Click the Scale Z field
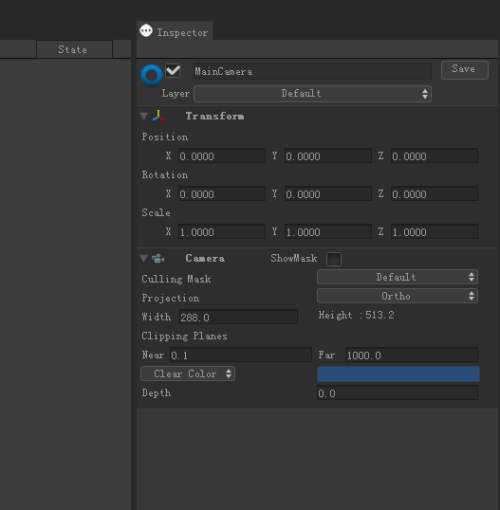 point(434,232)
